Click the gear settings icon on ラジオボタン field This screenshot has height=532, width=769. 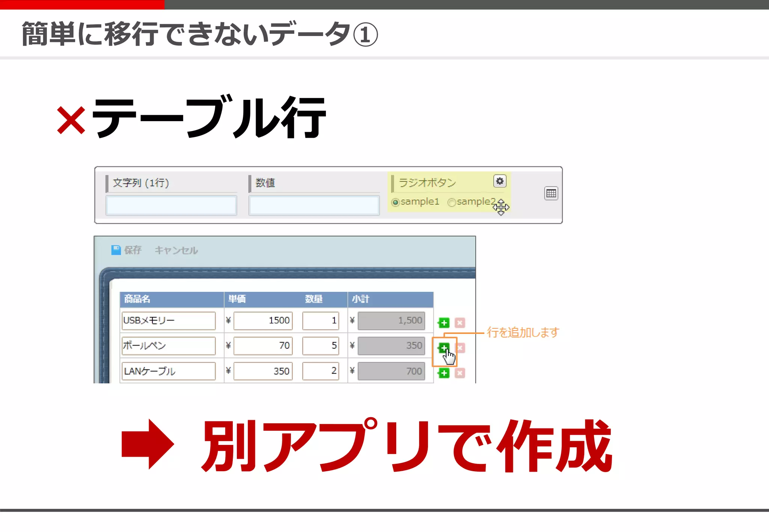(x=499, y=181)
